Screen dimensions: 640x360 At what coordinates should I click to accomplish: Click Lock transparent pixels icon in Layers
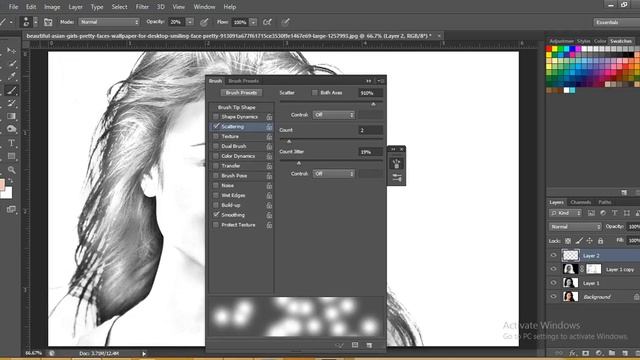(x=568, y=241)
